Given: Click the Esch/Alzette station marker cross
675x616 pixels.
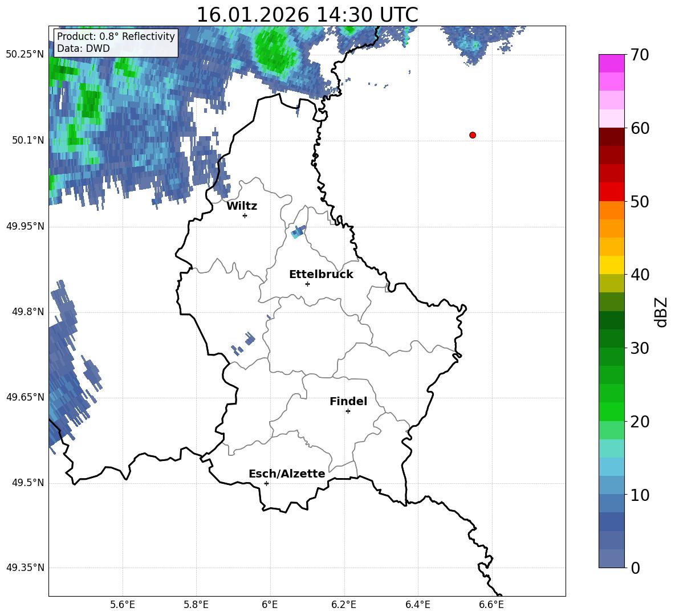Looking at the screenshot, I should (266, 483).
